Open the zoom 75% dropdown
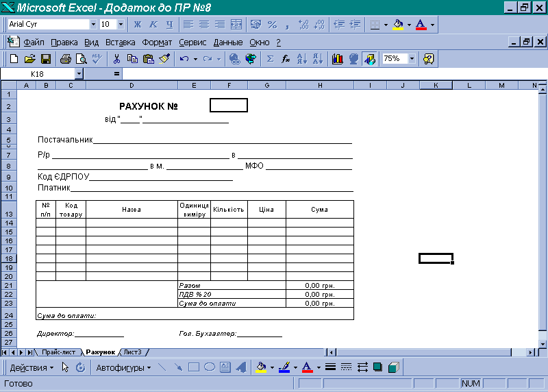 [412, 59]
